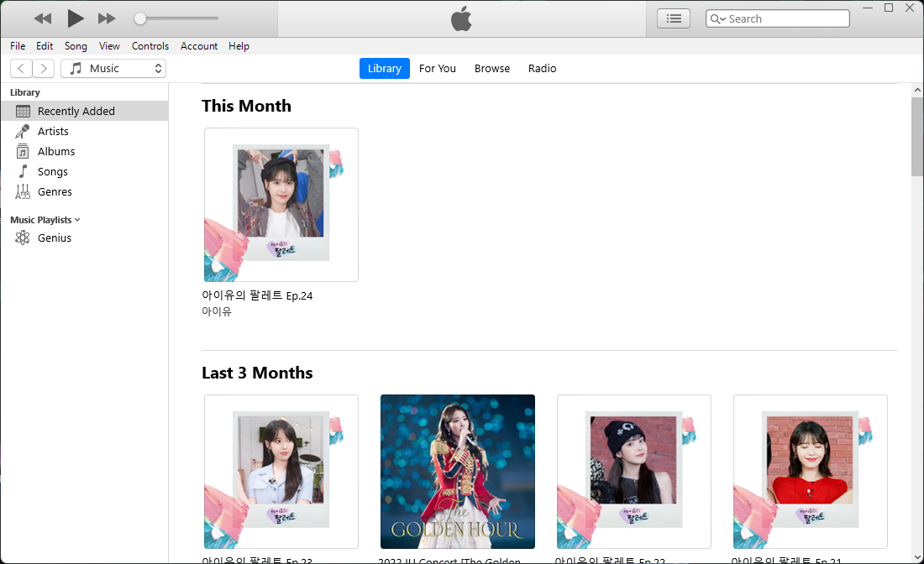This screenshot has width=924, height=564.
Task: Go forward with the right arrow button
Action: 44,68
